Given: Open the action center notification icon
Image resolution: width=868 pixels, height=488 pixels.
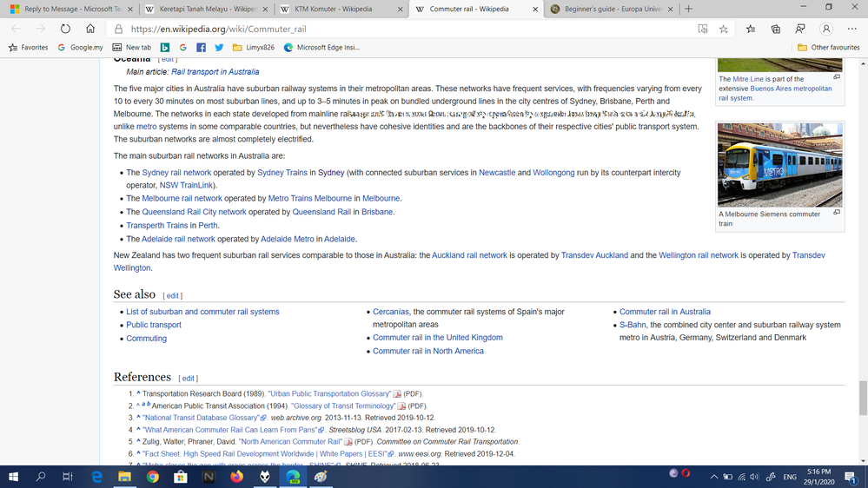Looking at the screenshot, I should pyautogui.click(x=851, y=477).
